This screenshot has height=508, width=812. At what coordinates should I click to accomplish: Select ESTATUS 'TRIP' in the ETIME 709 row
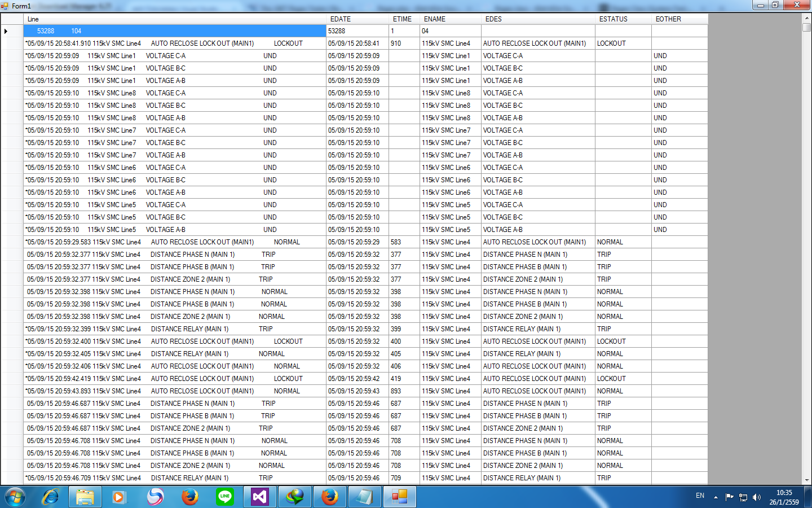(623, 478)
